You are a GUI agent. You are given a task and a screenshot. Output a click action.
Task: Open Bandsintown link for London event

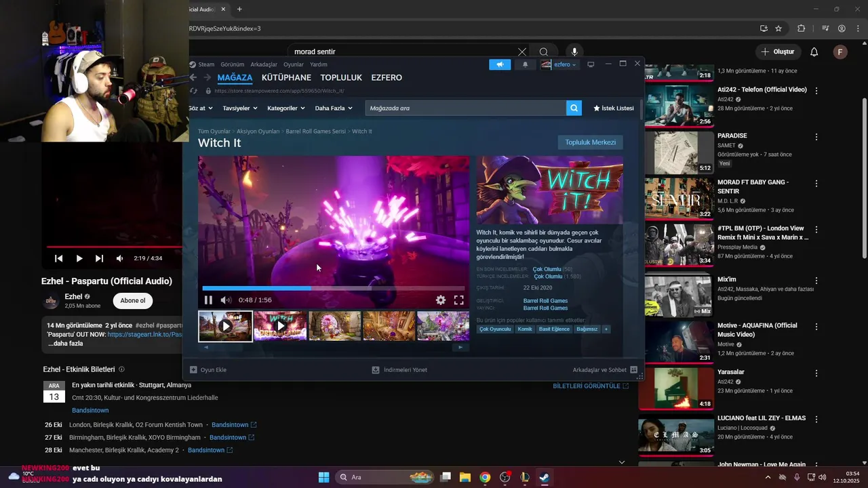(233, 424)
